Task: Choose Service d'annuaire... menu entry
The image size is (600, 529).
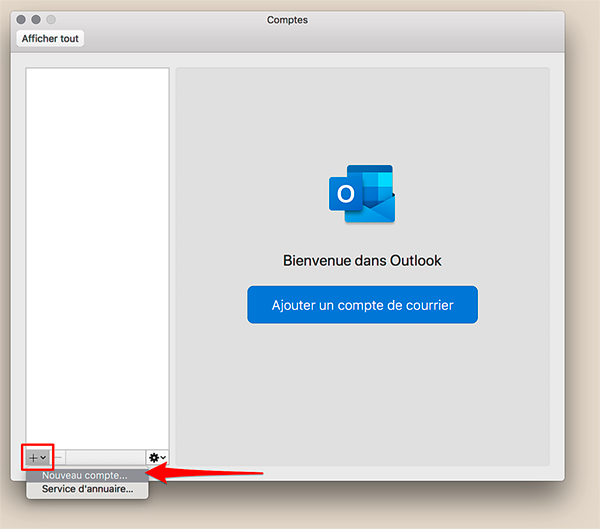Action: (x=87, y=489)
